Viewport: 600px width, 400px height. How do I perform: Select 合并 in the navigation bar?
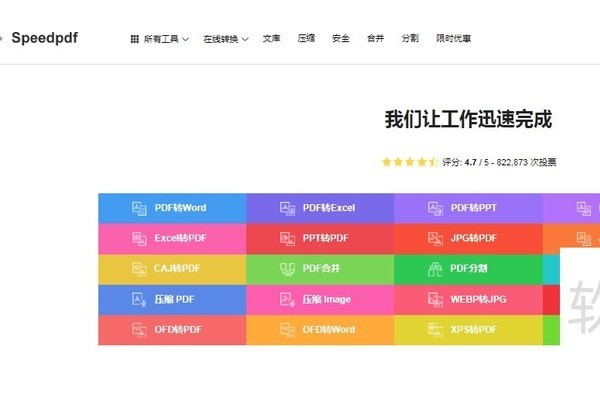(x=375, y=38)
